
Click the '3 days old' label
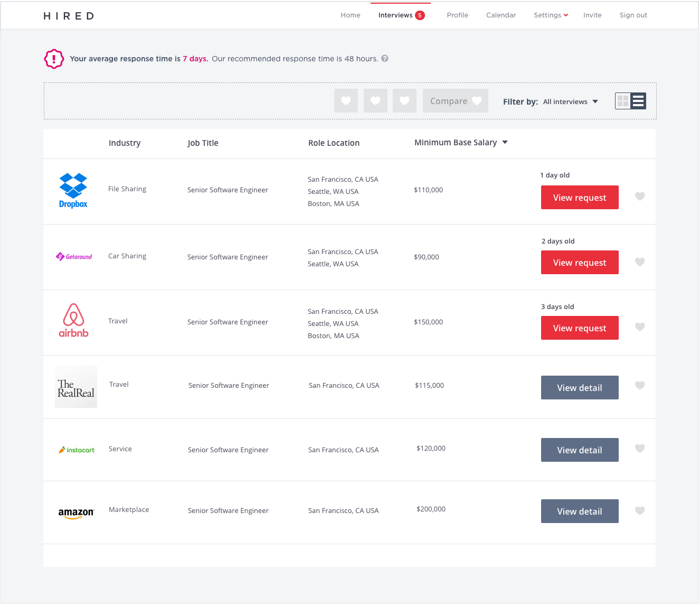tap(557, 307)
